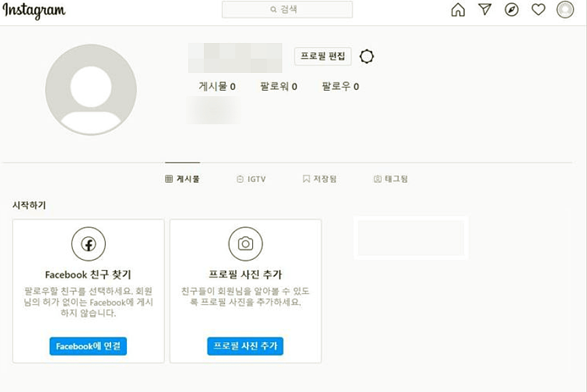Click the Facebook 친구 찾기 heading

(x=89, y=275)
